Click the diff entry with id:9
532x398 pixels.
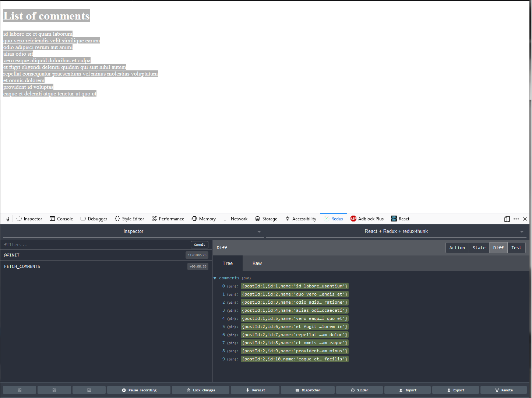point(295,351)
